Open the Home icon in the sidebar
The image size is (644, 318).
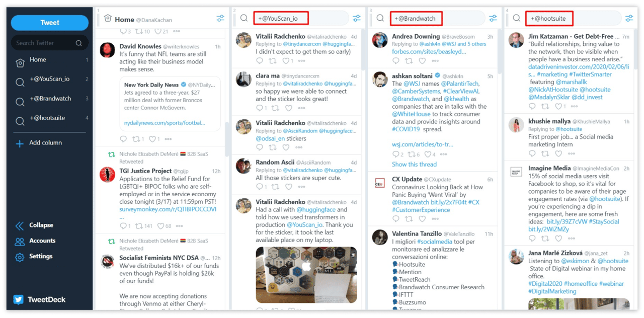pos(20,59)
